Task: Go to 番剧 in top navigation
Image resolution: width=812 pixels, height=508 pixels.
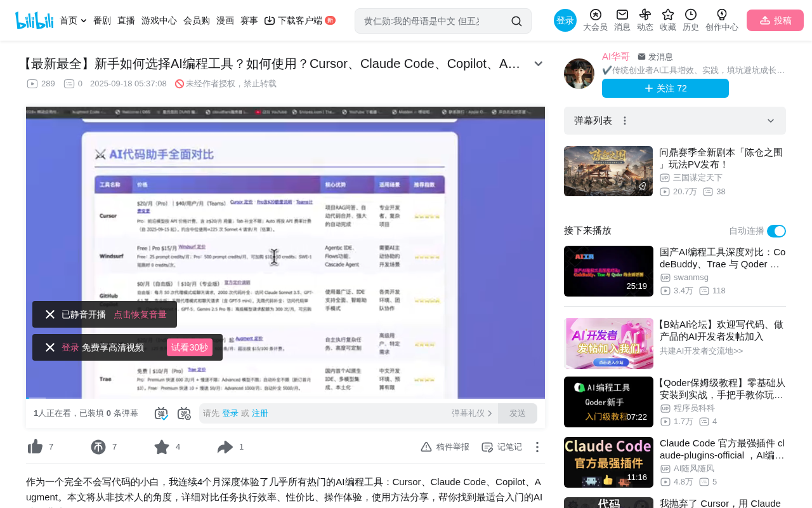Action: [x=102, y=20]
